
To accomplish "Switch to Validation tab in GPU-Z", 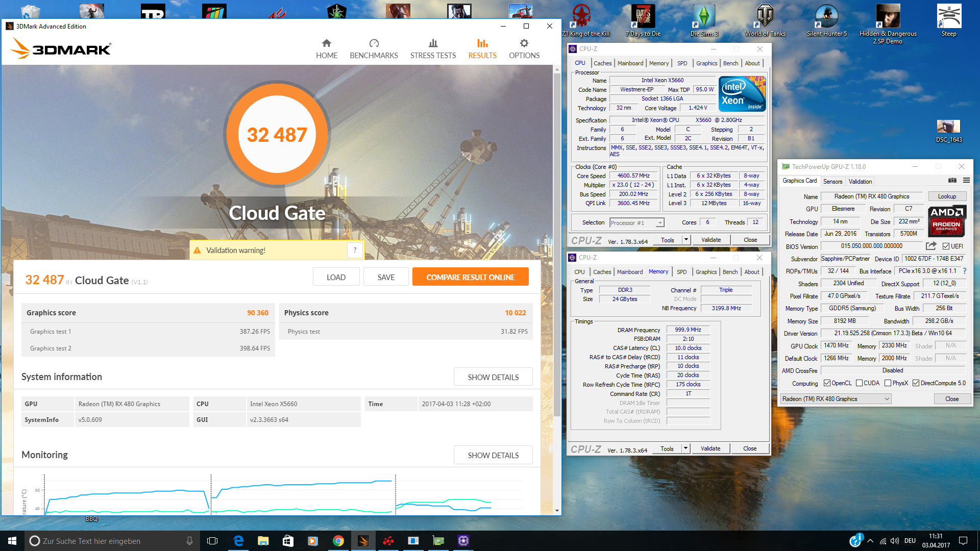I will tap(860, 182).
